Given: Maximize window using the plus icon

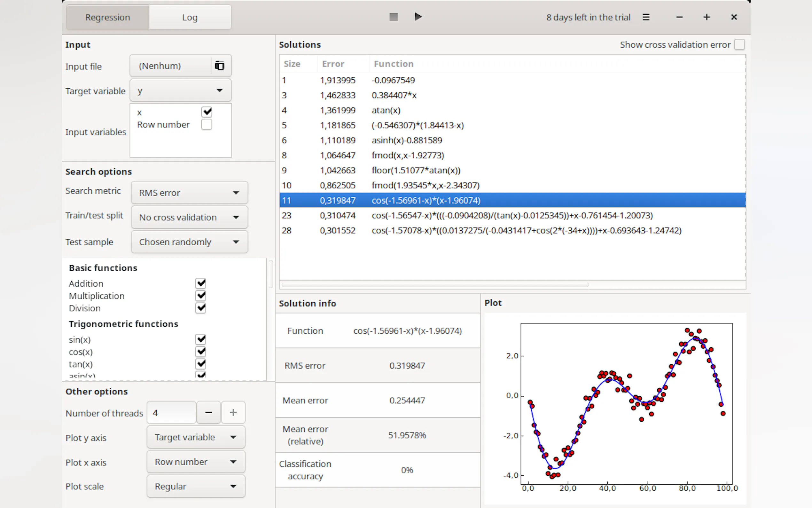Looking at the screenshot, I should [707, 17].
